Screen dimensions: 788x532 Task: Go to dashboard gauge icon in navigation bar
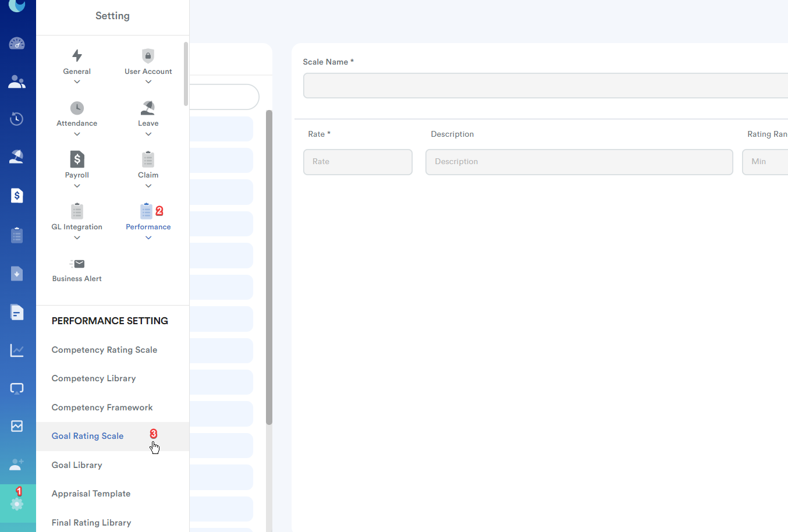tap(17, 44)
